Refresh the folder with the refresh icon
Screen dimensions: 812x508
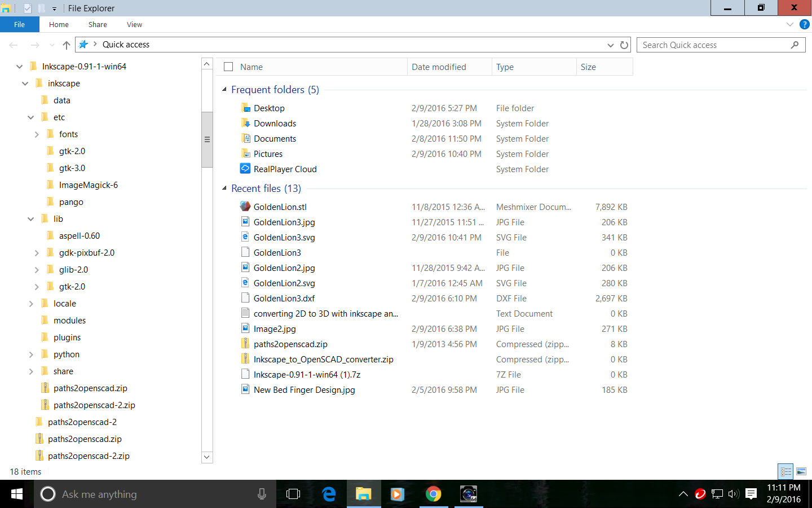coord(624,45)
